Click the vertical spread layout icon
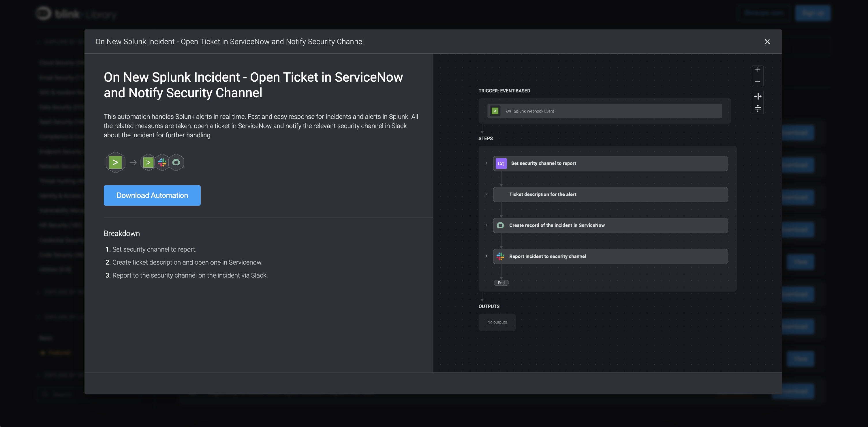Viewport: 868px width, 427px height. click(x=758, y=108)
